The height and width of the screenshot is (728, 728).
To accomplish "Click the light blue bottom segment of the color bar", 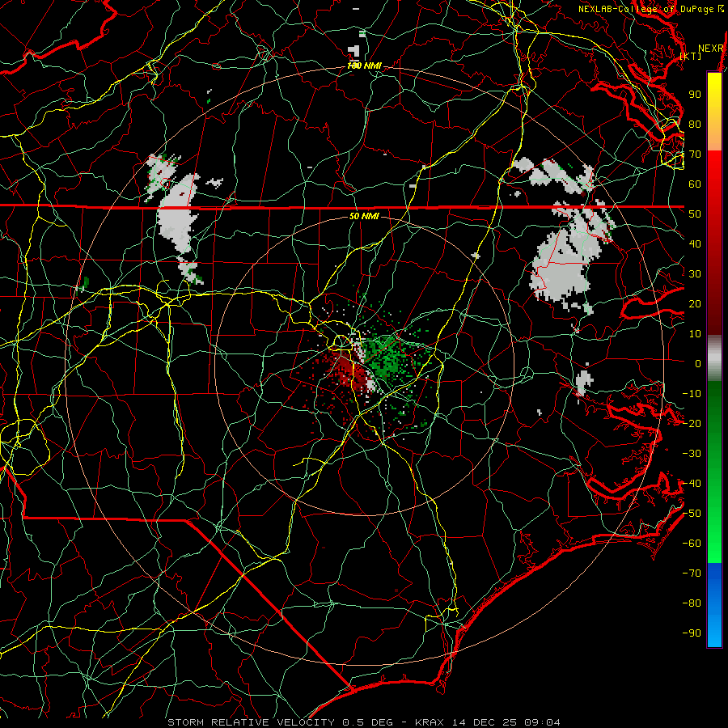I will 714,632.
